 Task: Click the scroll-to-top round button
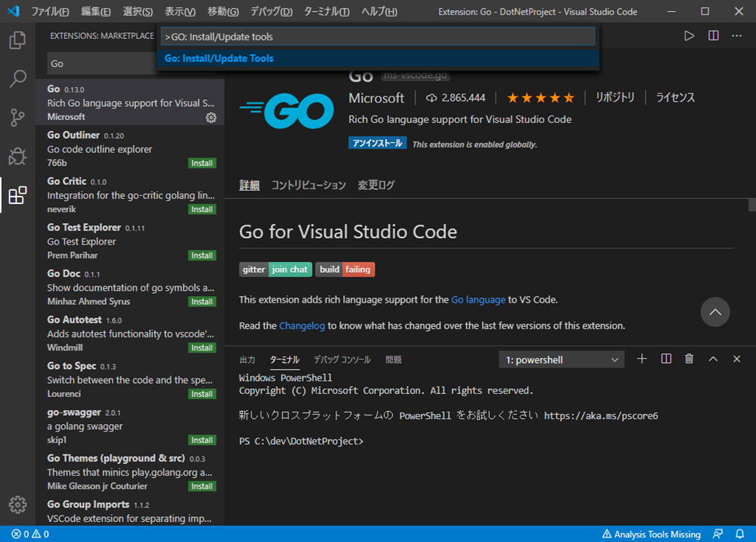tap(715, 312)
